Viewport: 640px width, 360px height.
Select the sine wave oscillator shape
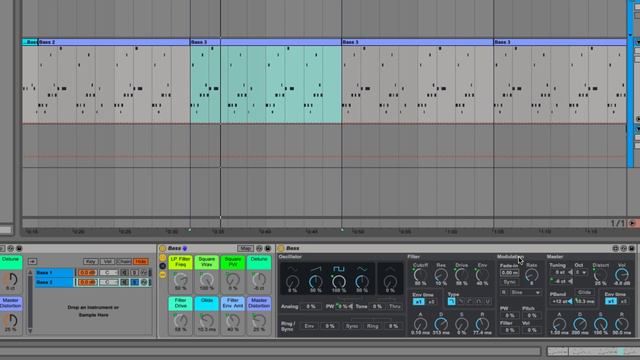(x=292, y=269)
